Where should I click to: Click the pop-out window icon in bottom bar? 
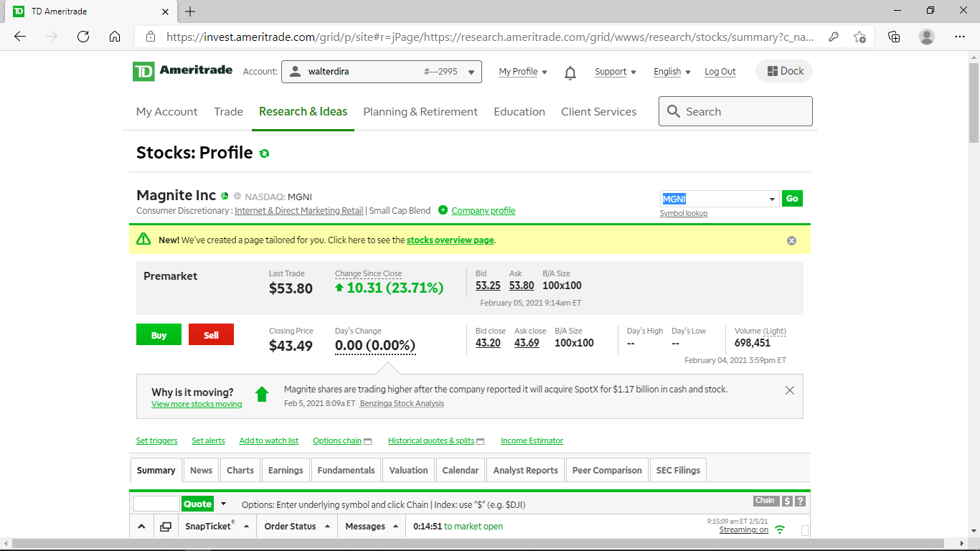click(x=166, y=527)
